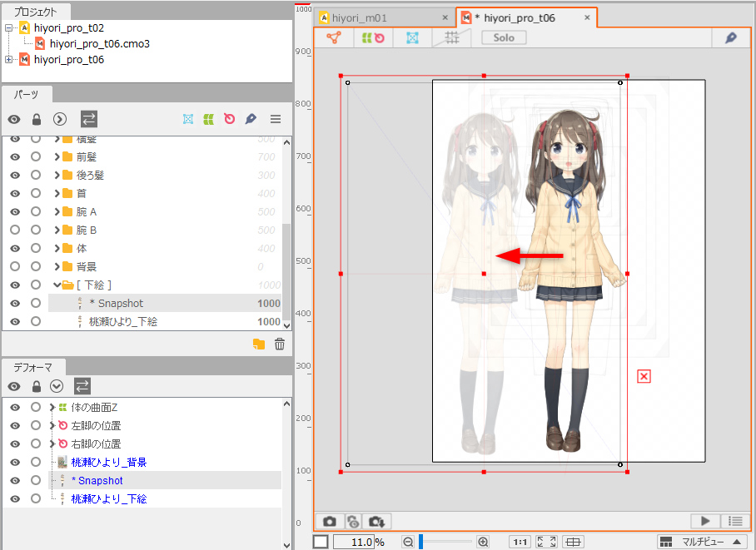This screenshot has height=550, width=756.
Task: Click the lock icon in Parts panel header
Action: click(36, 119)
